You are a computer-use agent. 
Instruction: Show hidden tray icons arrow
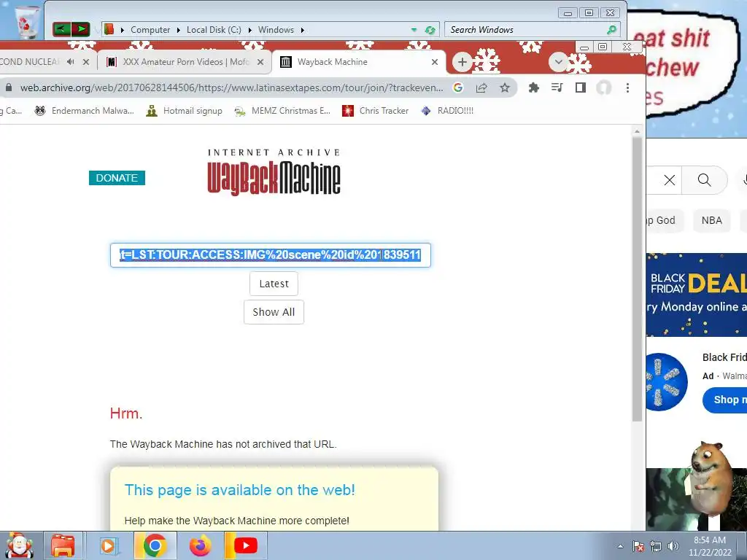click(620, 546)
